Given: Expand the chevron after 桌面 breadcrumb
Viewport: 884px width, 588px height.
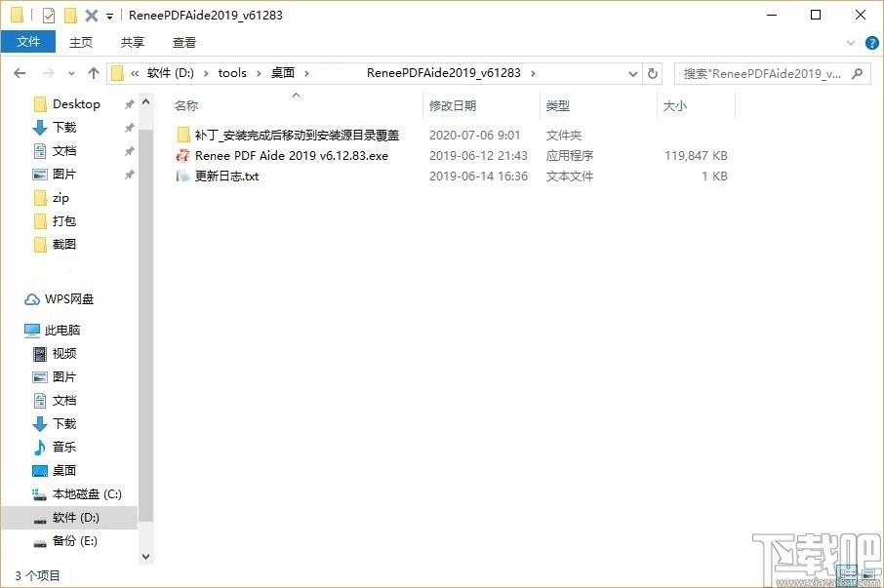Looking at the screenshot, I should [306, 73].
